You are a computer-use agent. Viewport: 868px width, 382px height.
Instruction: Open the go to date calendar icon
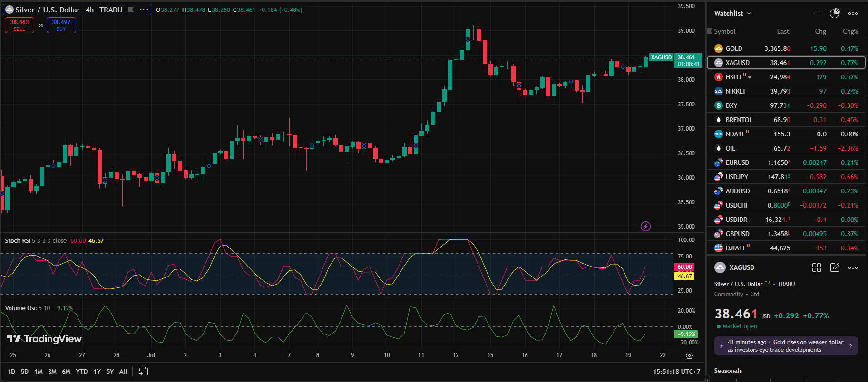pos(143,372)
